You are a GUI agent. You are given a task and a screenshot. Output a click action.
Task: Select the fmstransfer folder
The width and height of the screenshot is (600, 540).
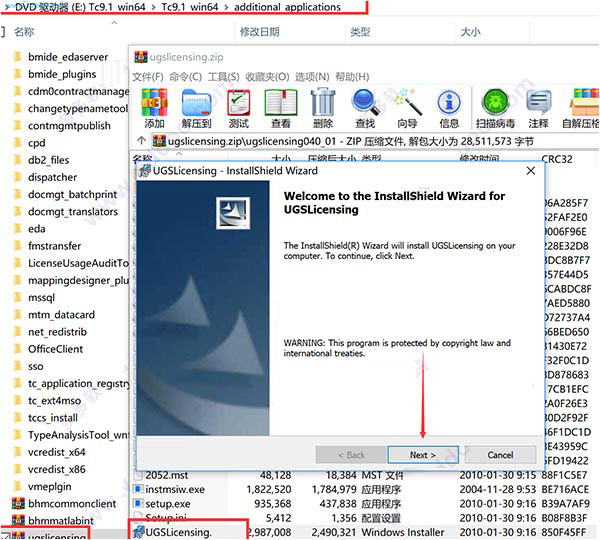[54, 246]
